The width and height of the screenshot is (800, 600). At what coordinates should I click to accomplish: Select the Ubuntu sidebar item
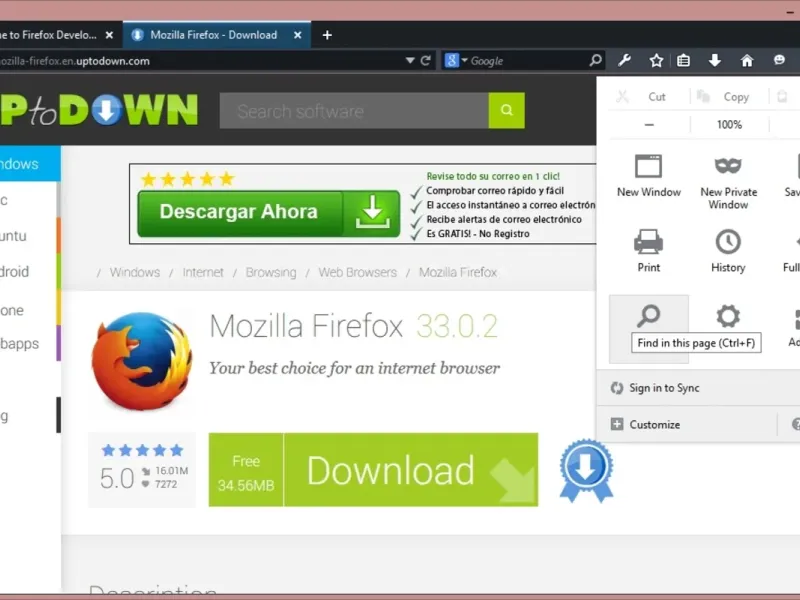[30, 236]
